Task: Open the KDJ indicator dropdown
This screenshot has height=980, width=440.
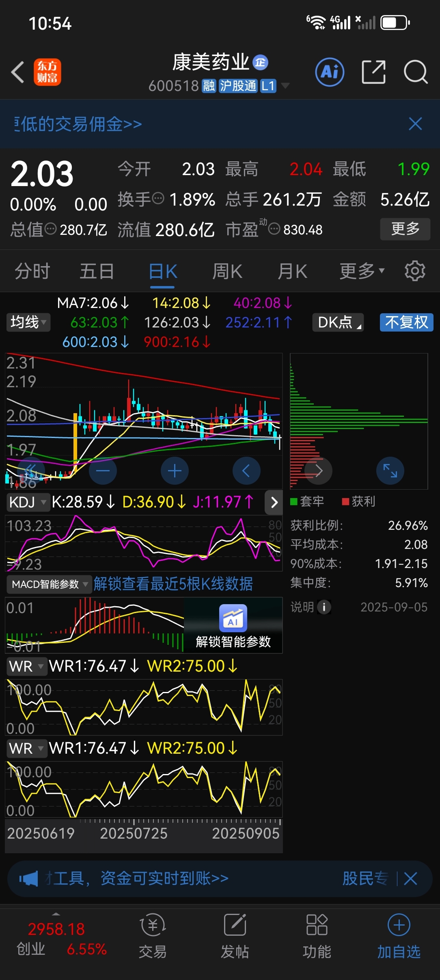Action: pos(28,502)
